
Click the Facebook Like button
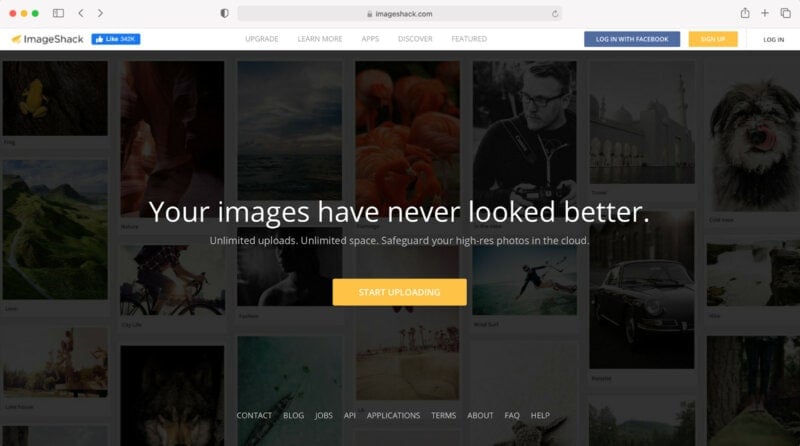[x=116, y=39]
